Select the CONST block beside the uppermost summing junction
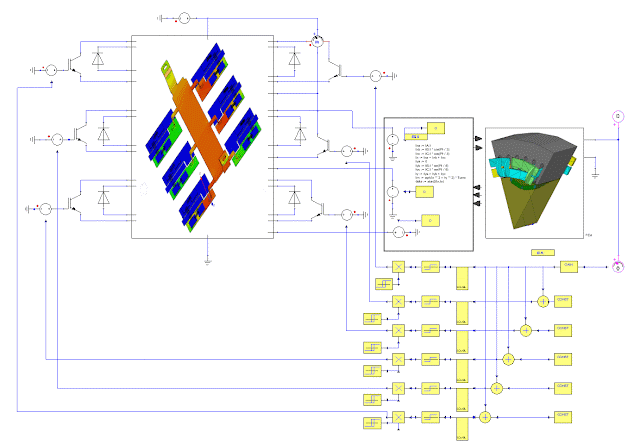This screenshot has height=445, width=640. pyautogui.click(x=563, y=301)
